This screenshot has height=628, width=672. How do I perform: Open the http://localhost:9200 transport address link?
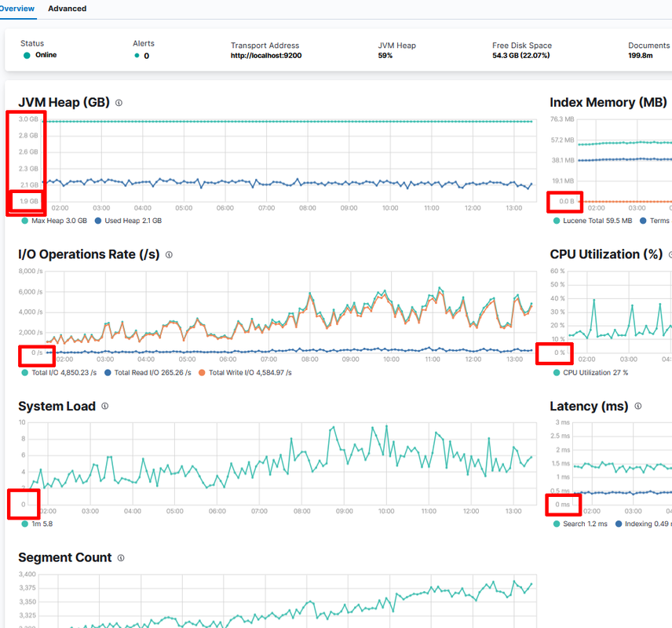tap(266, 56)
